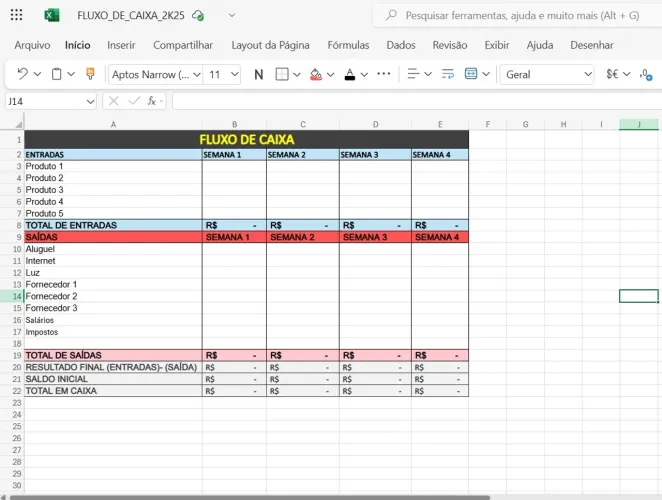This screenshot has width=662, height=500.
Task: Click the formula bar input
Action: click(417, 101)
